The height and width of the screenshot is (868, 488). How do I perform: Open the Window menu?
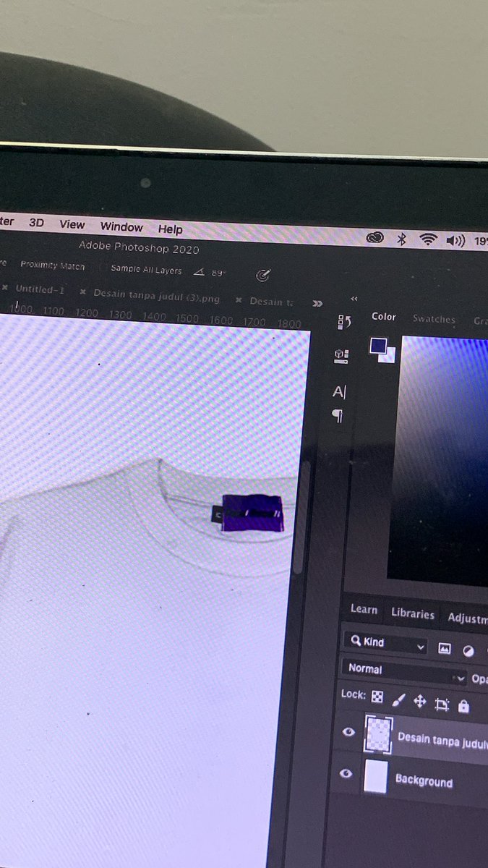point(121,227)
